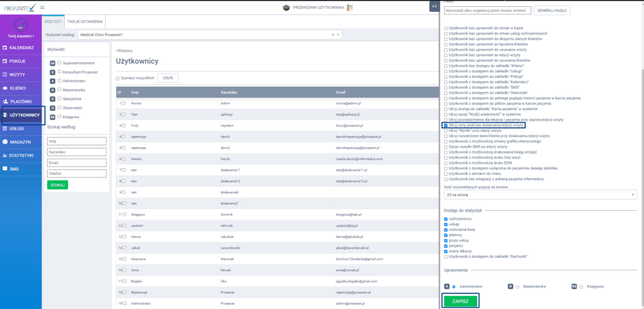Select the Rejestratorka permission radio button
Image resolution: width=644 pixels, height=309 pixels.
[x=517, y=286]
